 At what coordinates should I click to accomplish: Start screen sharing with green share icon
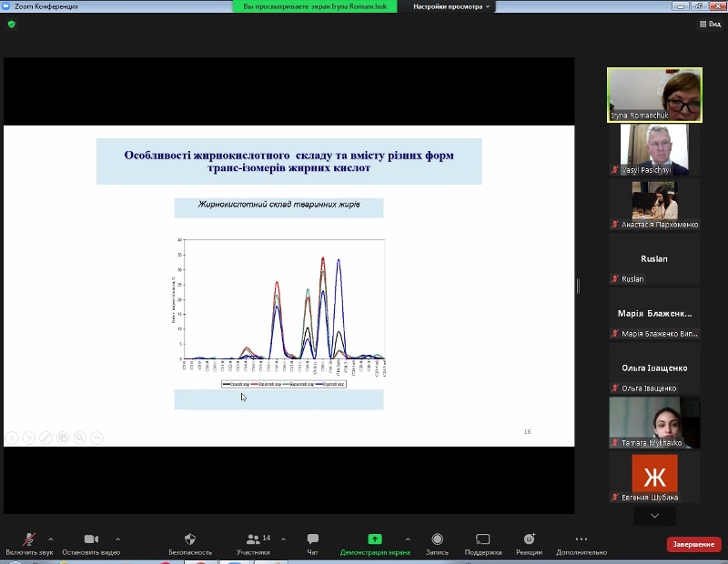tap(375, 539)
